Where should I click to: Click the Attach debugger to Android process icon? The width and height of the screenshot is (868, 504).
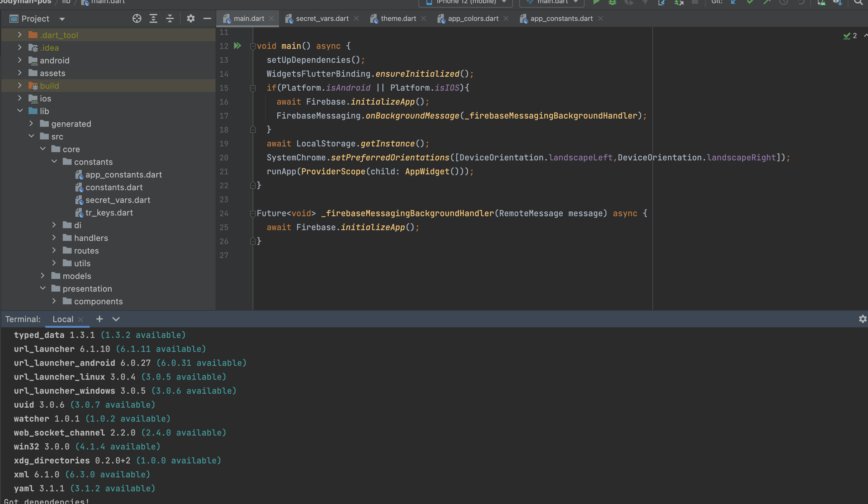coord(679,2)
